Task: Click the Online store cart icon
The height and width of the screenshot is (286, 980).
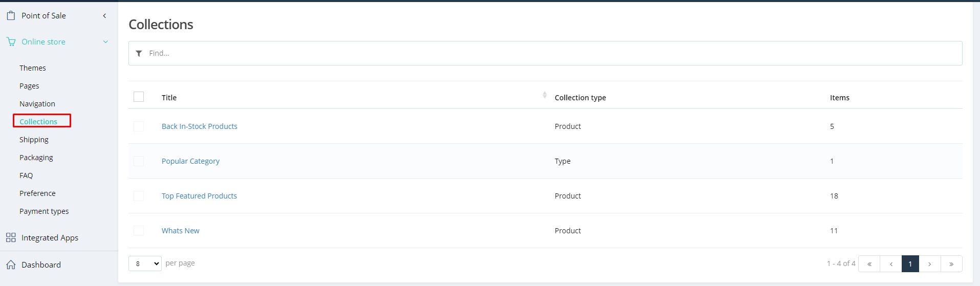Action: point(11,42)
